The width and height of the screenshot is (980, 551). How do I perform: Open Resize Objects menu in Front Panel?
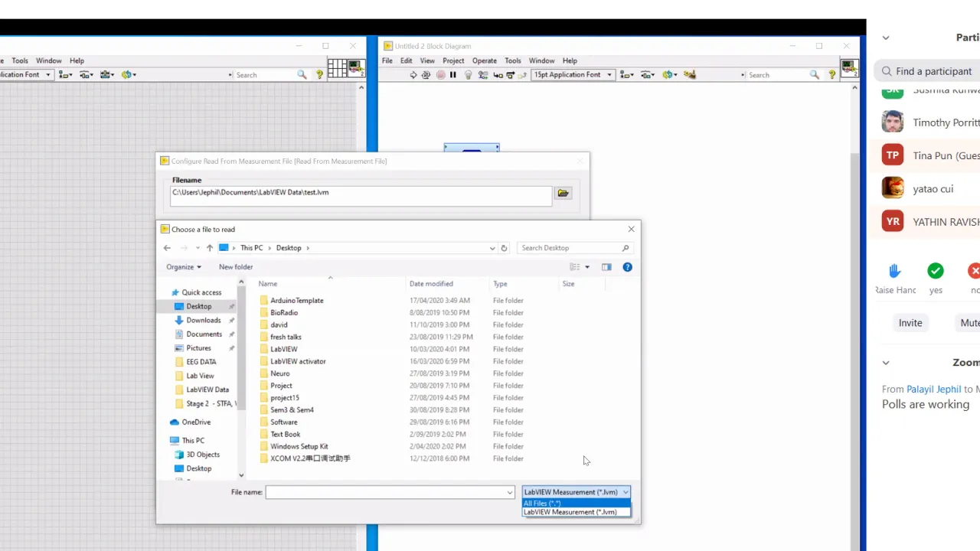coord(107,75)
